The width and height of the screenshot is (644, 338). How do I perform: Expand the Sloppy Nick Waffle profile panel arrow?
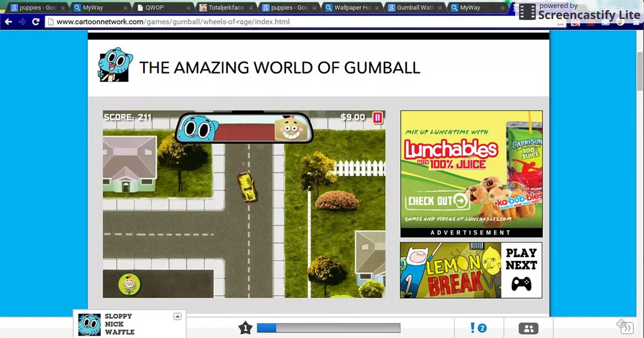coord(177,316)
